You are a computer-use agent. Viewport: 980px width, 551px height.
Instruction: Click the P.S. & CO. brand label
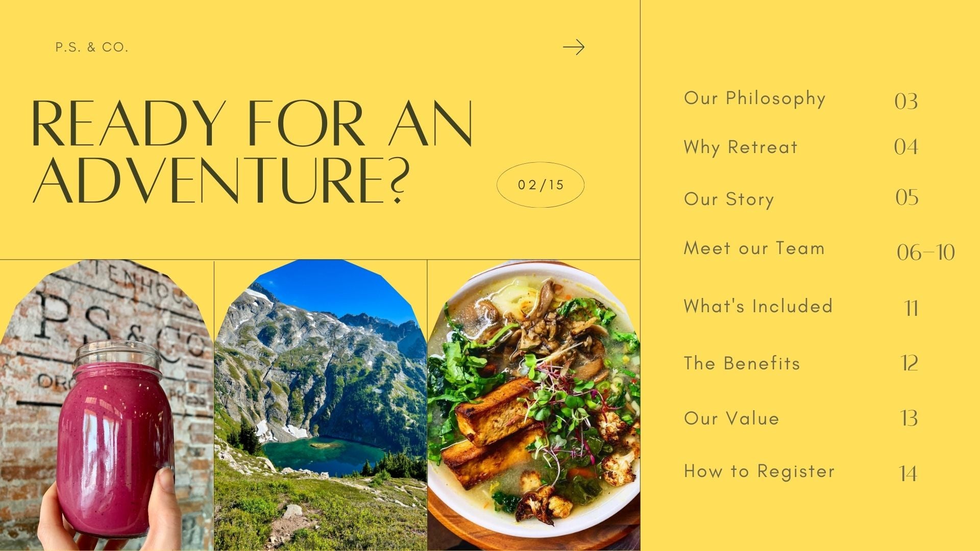[x=92, y=47]
